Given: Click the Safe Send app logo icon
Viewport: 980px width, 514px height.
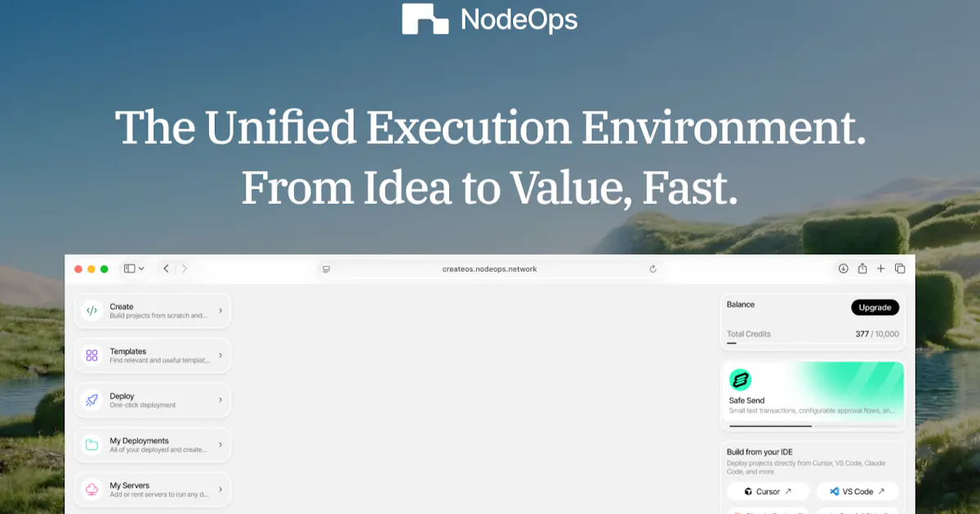Looking at the screenshot, I should point(740,379).
